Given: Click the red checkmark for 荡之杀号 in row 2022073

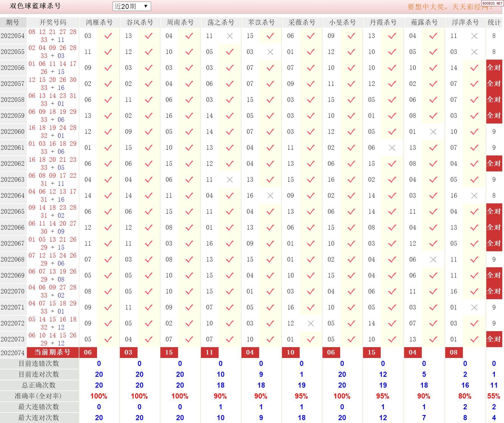Looking at the screenshot, I should 230,339.
